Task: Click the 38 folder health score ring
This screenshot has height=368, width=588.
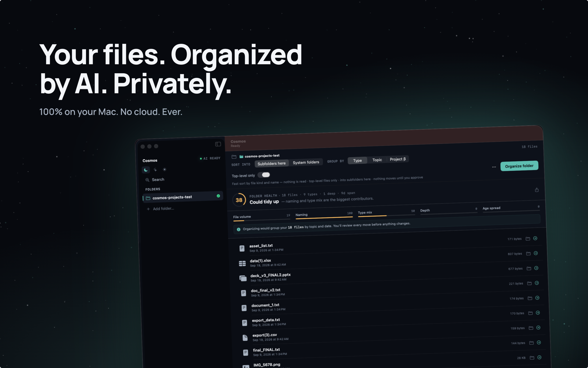Action: (239, 200)
